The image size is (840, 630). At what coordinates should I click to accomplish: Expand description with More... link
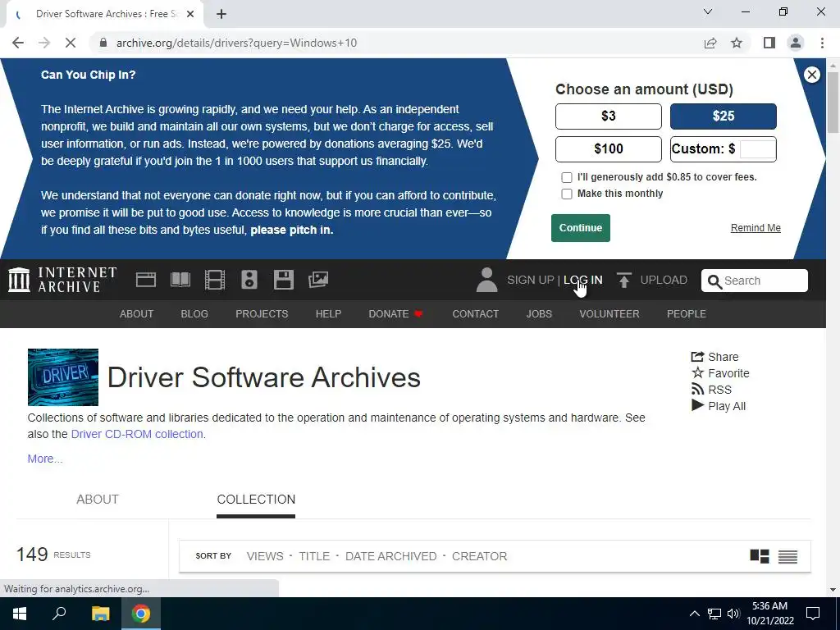point(45,459)
